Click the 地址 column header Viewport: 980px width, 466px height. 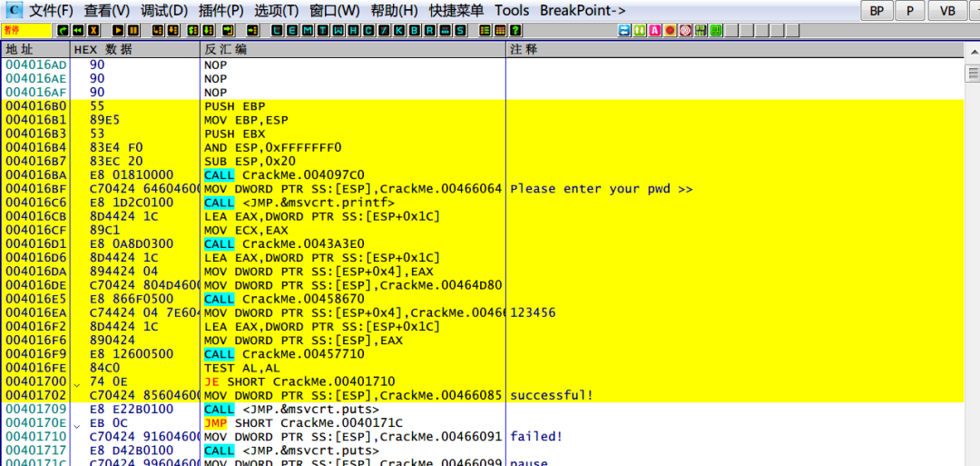(x=35, y=49)
